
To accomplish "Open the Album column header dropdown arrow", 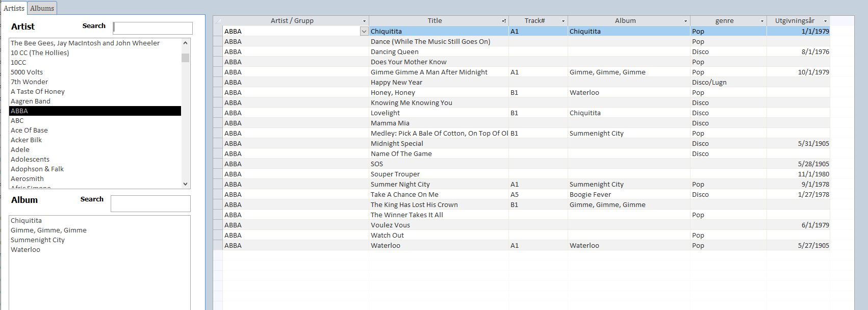I will coord(685,21).
